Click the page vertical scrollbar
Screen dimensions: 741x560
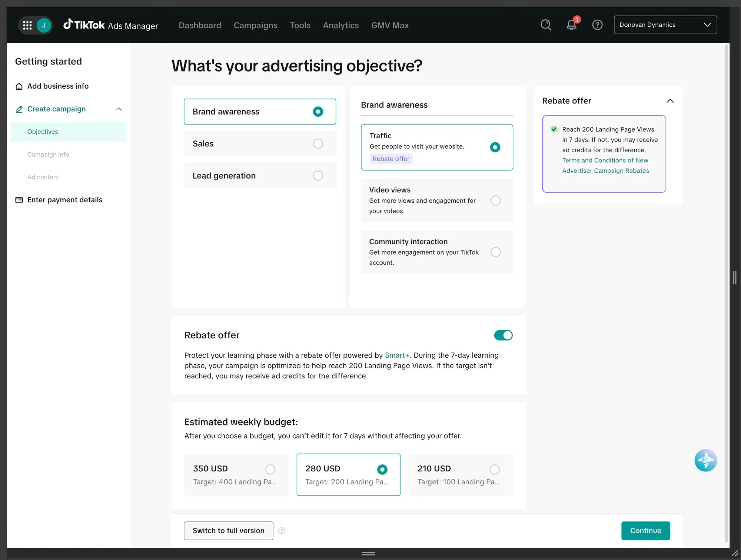tap(727, 293)
